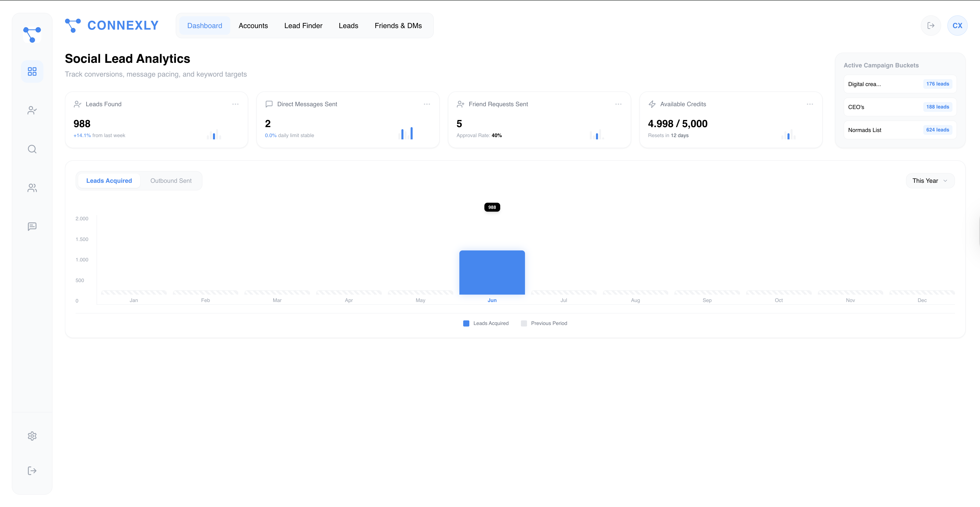
Task: Click the Approval Rate: 40% text
Action: (x=479, y=135)
